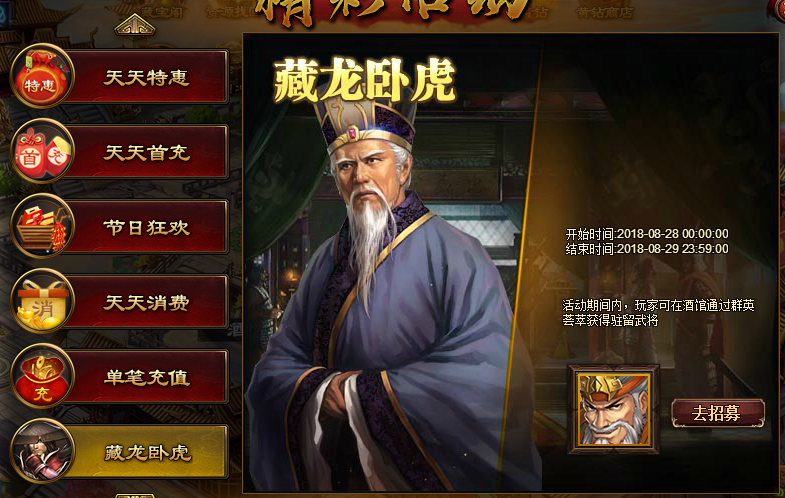Switch to the 单笔充值 activity
Viewport: 785px width, 498px height.
click(x=147, y=377)
